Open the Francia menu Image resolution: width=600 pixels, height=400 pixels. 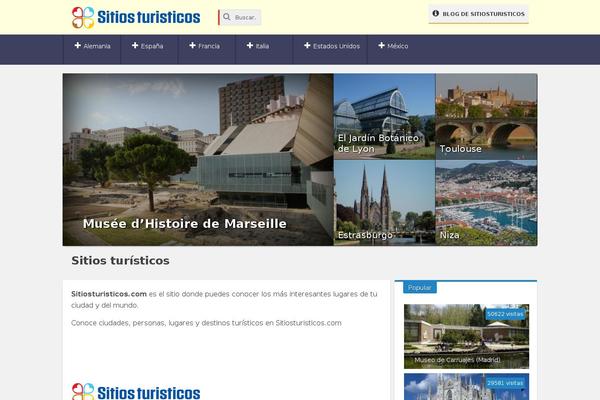(207, 49)
